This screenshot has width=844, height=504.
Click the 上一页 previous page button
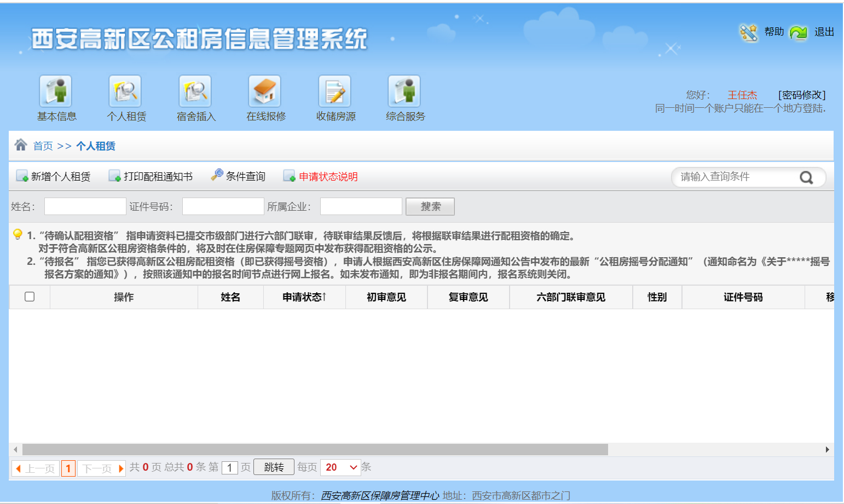36,468
